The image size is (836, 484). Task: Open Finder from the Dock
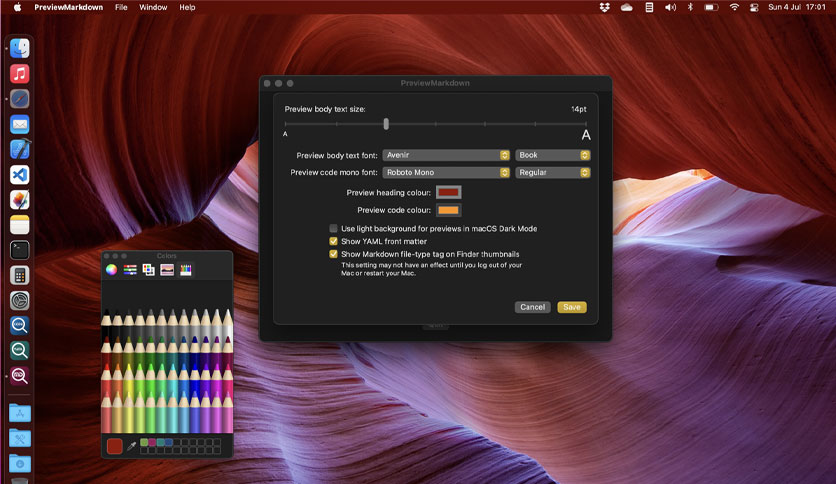[20, 49]
